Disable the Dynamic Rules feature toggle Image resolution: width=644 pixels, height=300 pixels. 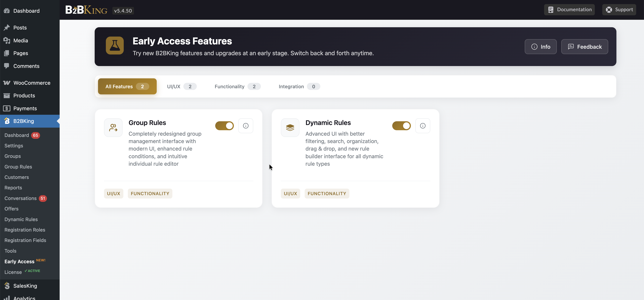click(x=401, y=126)
